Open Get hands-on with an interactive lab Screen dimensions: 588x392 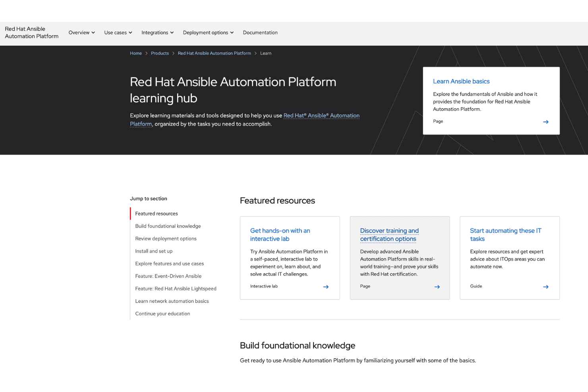280,235
